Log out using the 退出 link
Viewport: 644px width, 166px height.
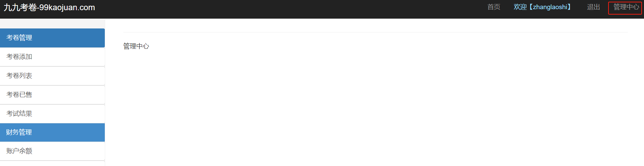pyautogui.click(x=593, y=7)
